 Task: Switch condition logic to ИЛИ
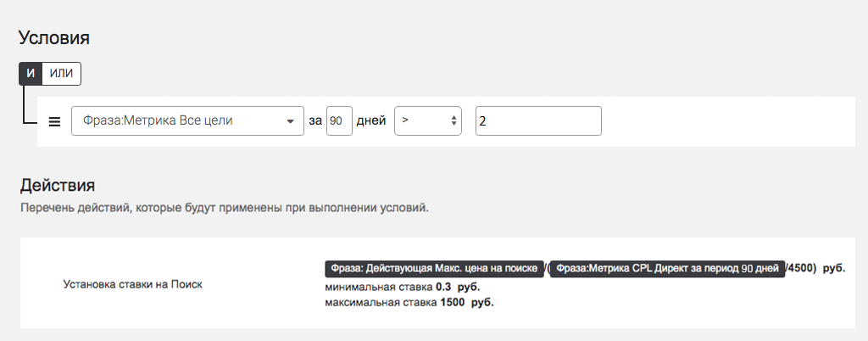[x=61, y=74]
